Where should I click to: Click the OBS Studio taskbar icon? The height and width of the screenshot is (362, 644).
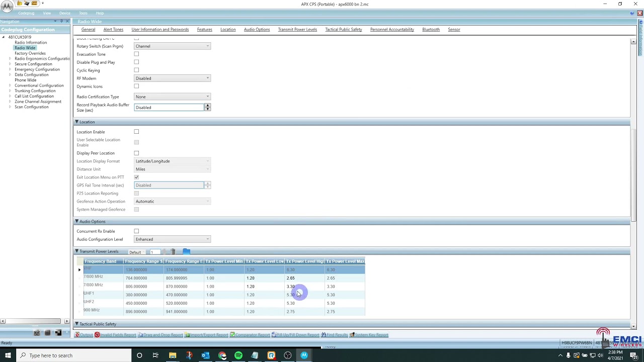click(x=287, y=355)
